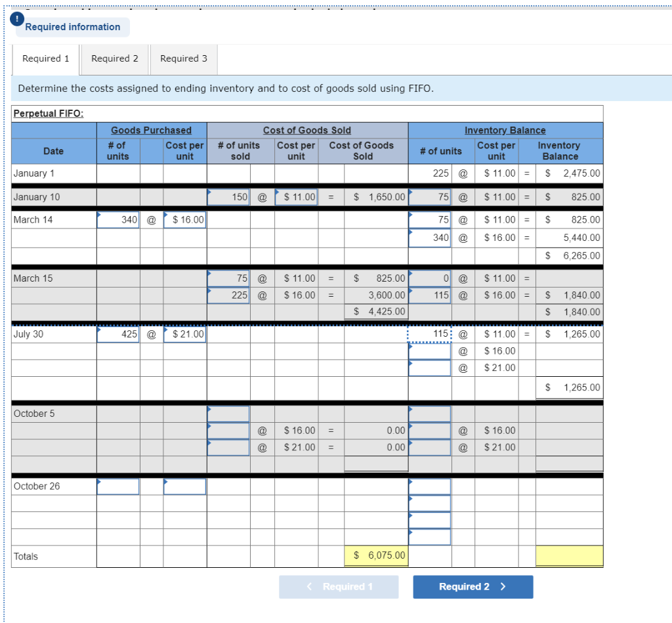Click the blue Required 2 next button

(x=472, y=586)
